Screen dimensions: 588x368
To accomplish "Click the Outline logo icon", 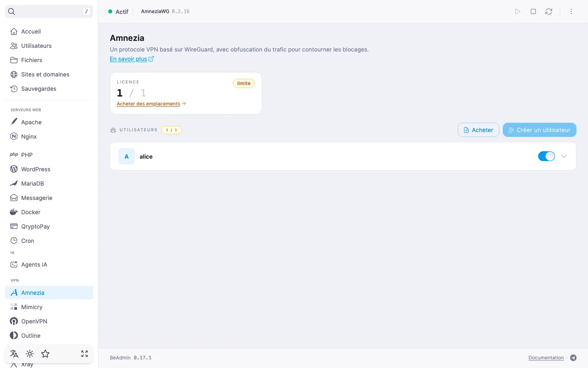I will (14, 335).
